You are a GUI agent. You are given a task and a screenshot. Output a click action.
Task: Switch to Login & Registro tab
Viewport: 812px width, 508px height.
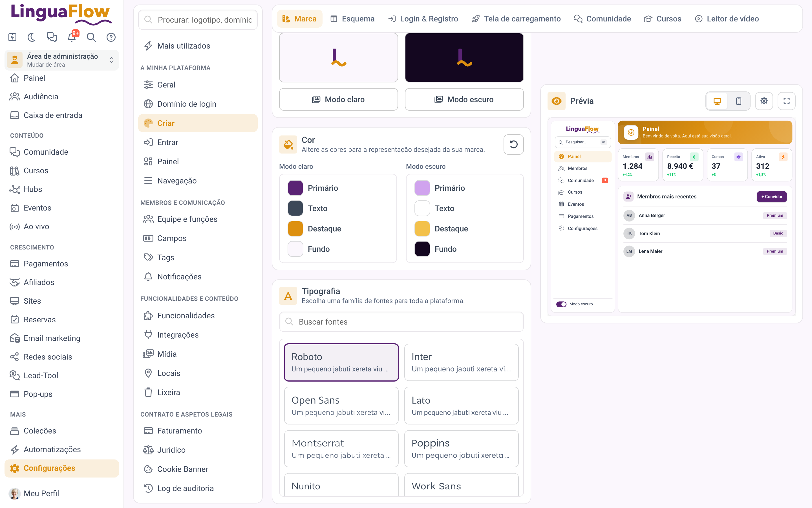coord(423,19)
